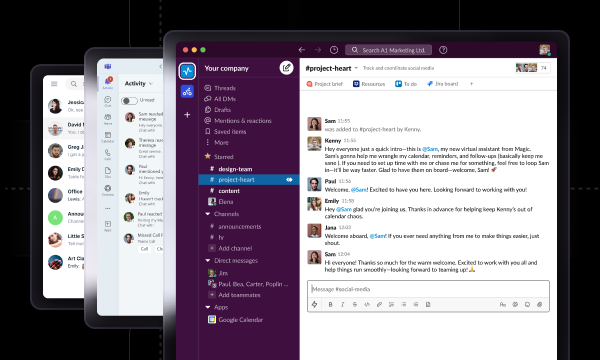Open Threads in Slack sidebar
Viewport: 600px width, 360px height.
pyautogui.click(x=220, y=88)
